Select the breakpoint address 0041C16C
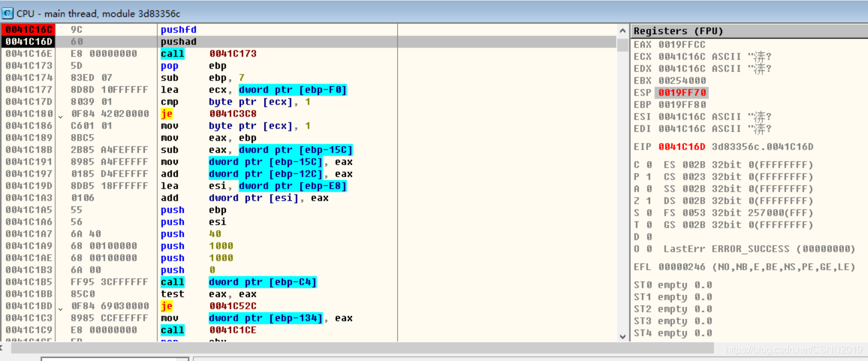The width and height of the screenshot is (868, 361). [28, 29]
